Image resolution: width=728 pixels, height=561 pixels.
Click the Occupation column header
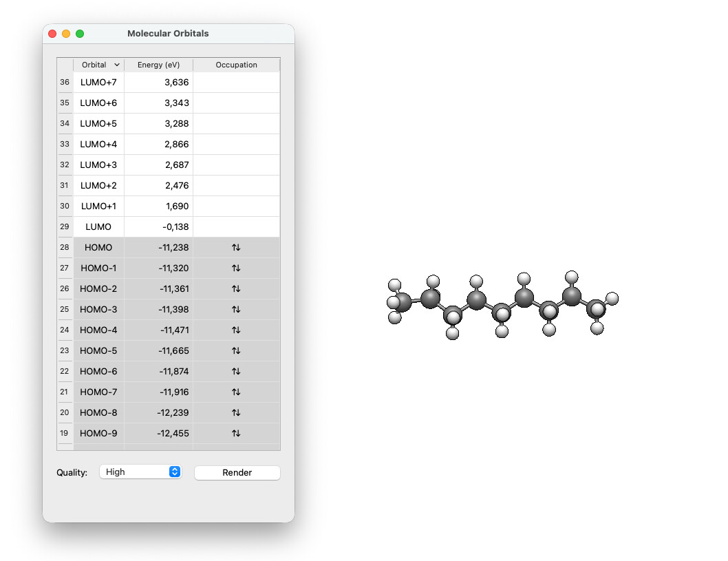point(236,65)
